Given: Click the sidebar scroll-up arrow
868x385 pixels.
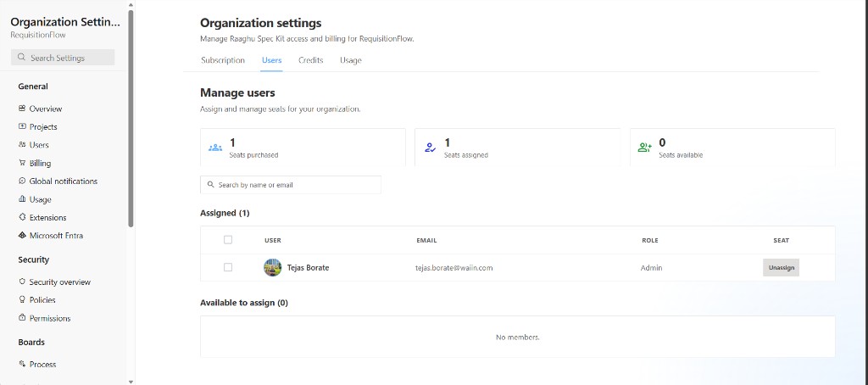Looking at the screenshot, I should 131,4.
